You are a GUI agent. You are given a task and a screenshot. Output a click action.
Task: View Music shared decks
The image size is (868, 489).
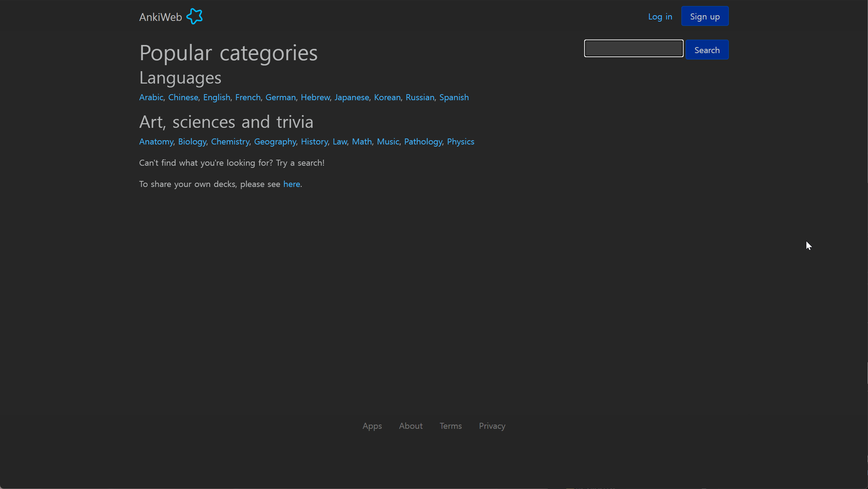pos(388,142)
